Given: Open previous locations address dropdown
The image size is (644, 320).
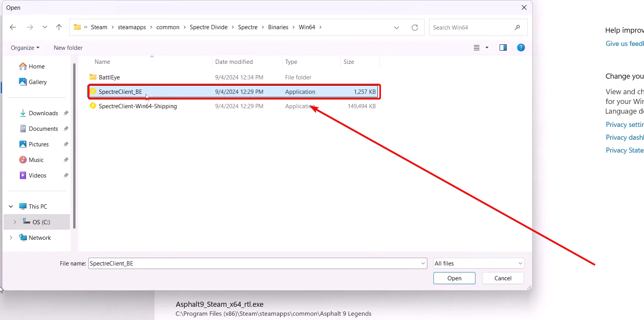Looking at the screenshot, I should coord(397,28).
